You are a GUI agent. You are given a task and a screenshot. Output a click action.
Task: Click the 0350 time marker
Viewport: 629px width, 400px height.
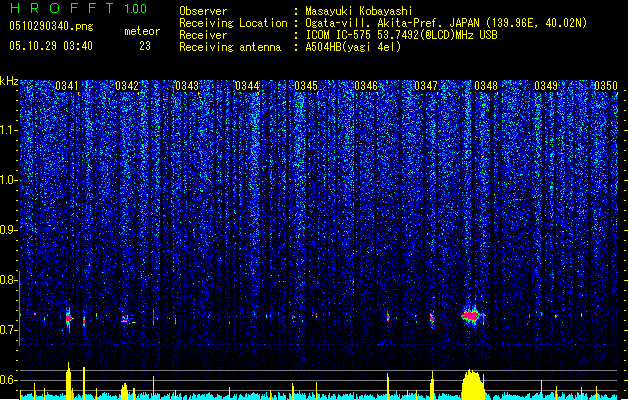606,86
